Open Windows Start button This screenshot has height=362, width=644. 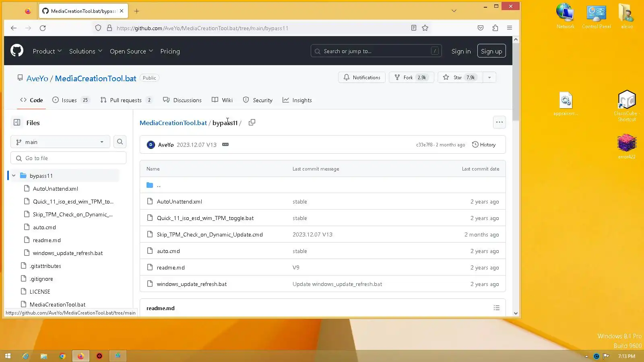click(x=8, y=356)
